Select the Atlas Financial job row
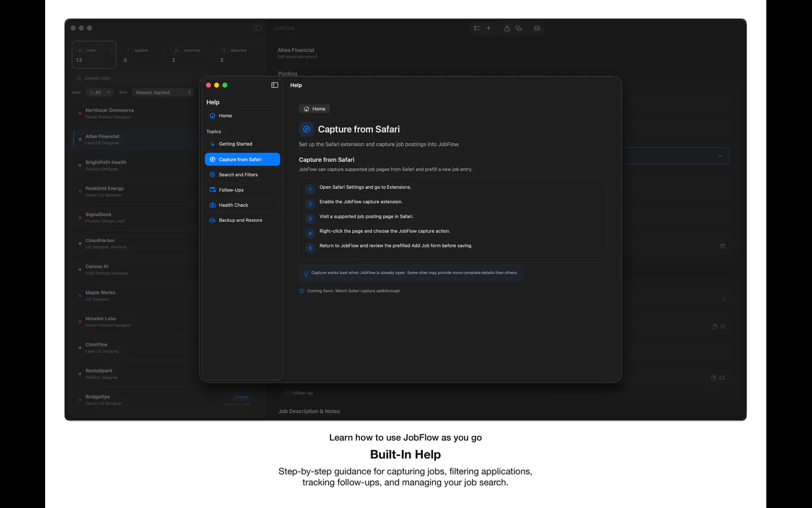Viewport: 812px width, 508px height. coord(135,139)
